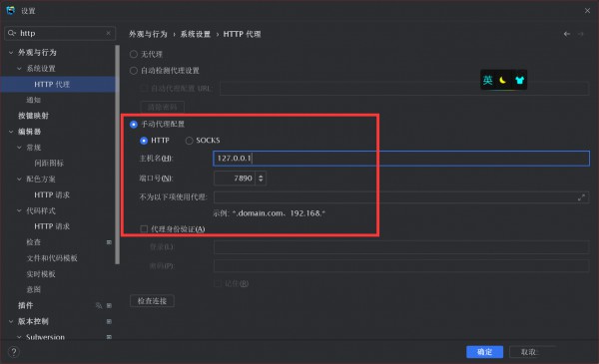This screenshot has width=599, height=364.
Task: Close the 设置 dialog window
Action: [x=587, y=11]
